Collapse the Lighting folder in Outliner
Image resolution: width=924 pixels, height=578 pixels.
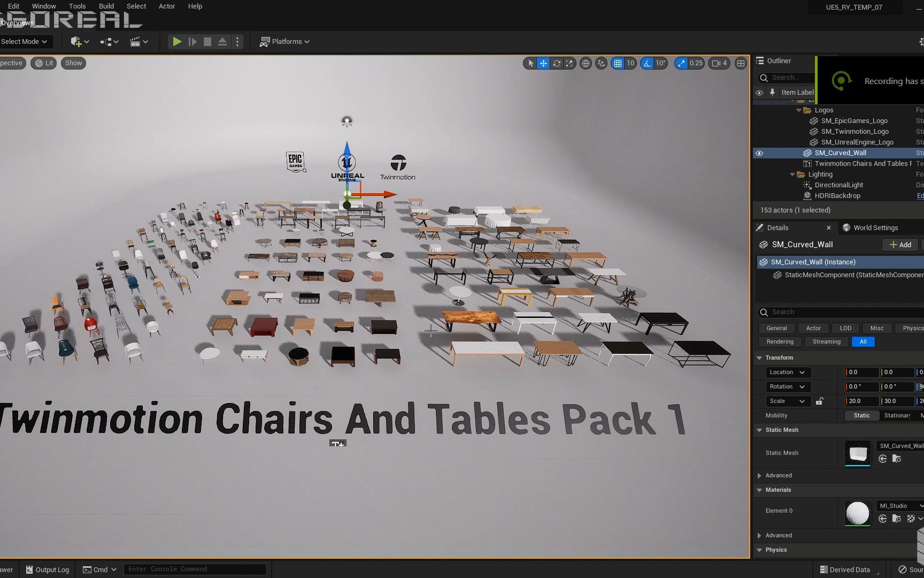point(792,174)
